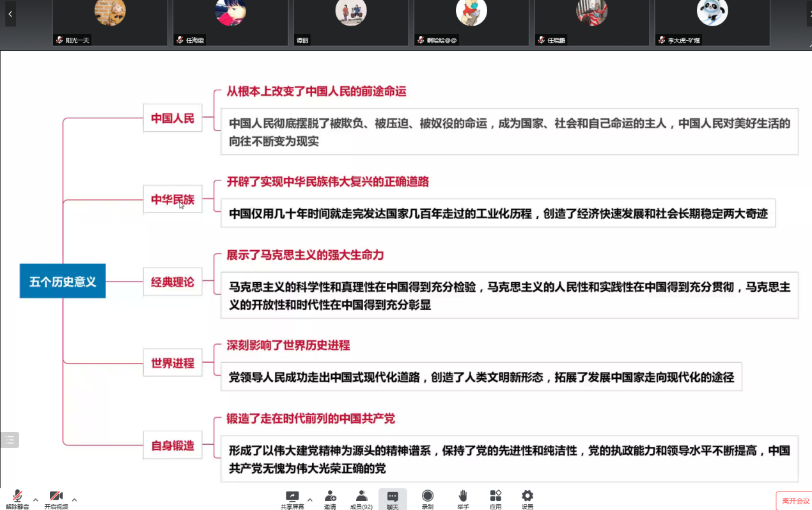
Task: Open video options arrow beside 开启视频
Action: (x=74, y=500)
